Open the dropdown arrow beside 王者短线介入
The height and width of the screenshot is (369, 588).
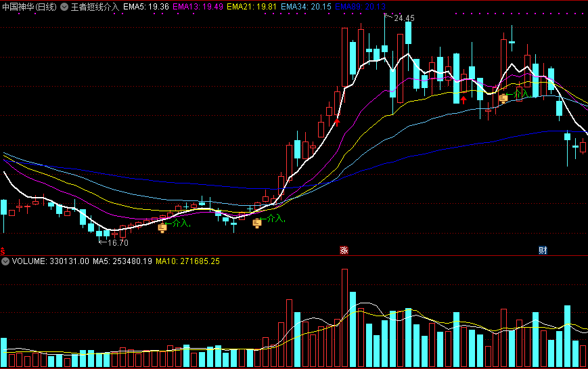coord(64,7)
